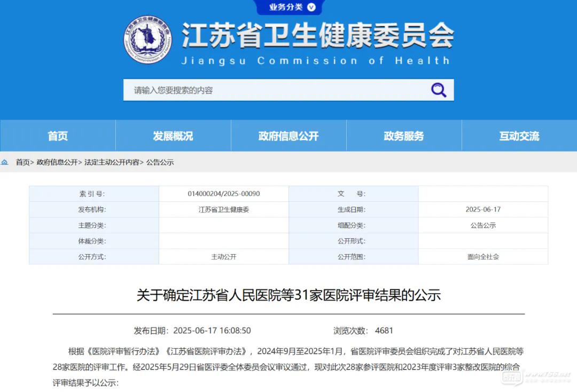Click the 江苏省卫生健康委员会 site title
The height and width of the screenshot is (392, 577).
(317, 36)
